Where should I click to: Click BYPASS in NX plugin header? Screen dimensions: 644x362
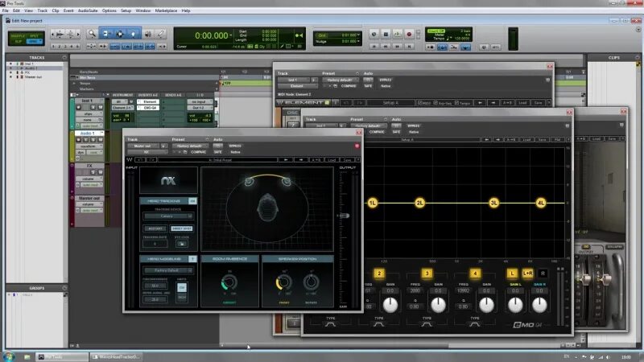point(235,146)
